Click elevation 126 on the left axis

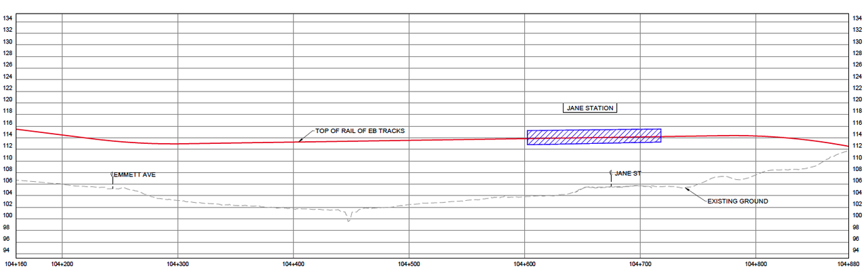tap(8, 64)
